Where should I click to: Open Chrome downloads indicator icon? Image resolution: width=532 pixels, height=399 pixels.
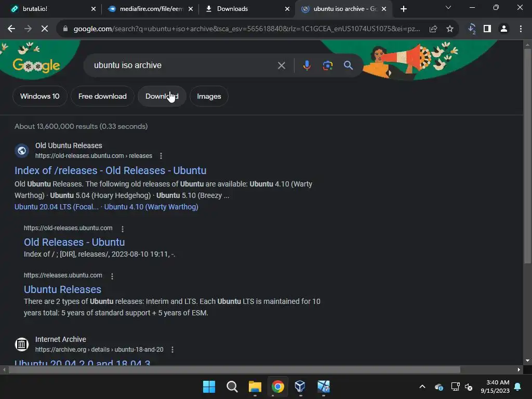pos(472,29)
